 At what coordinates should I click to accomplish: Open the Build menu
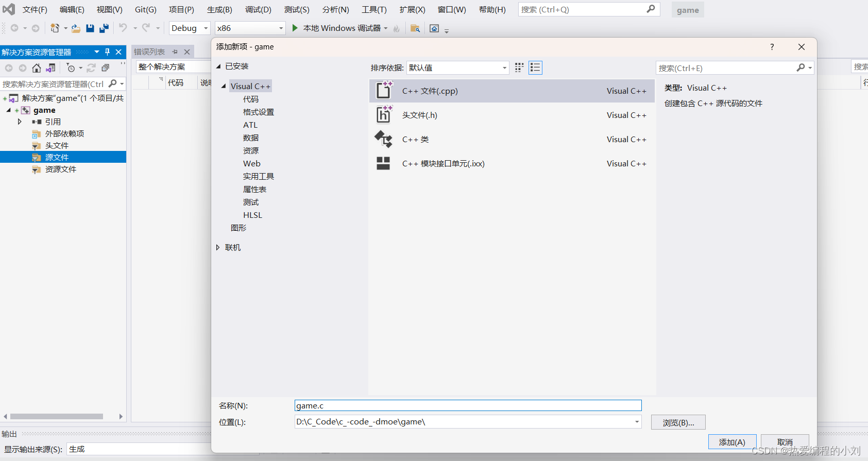pos(219,10)
